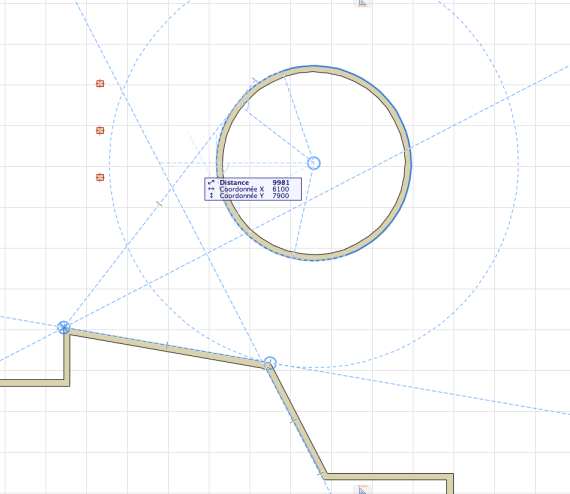Click the circle center snap point marker
Viewport: 570px width, 494px height.
click(314, 163)
